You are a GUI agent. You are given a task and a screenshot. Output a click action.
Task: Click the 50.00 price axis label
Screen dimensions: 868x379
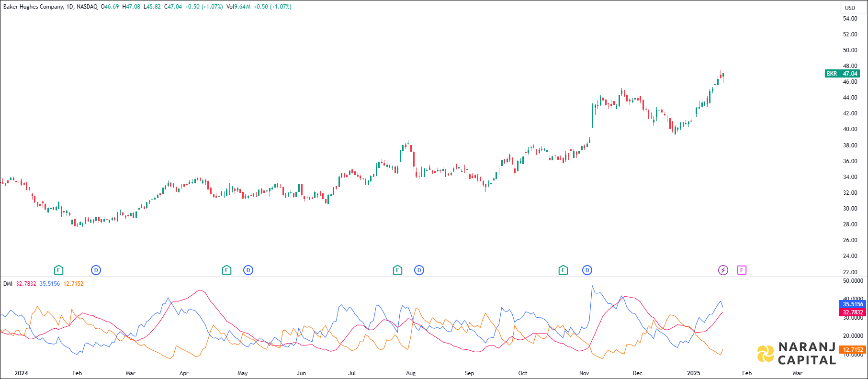(x=850, y=50)
